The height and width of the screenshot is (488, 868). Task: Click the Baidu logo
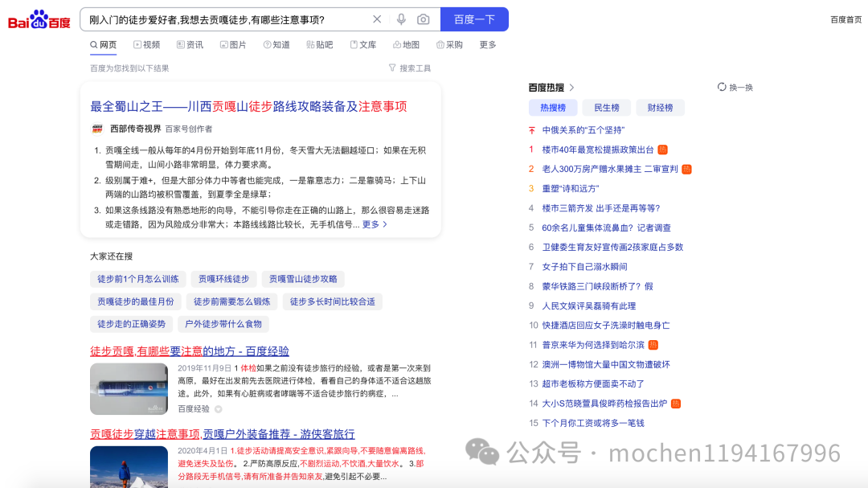39,20
